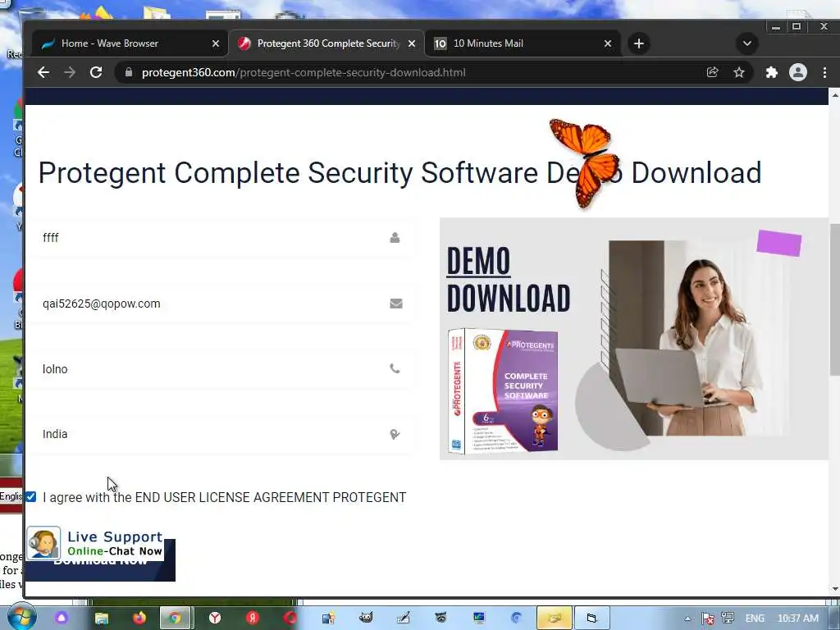The image size is (840, 630).
Task: Click the share page icon in address bar
Action: 713,72
